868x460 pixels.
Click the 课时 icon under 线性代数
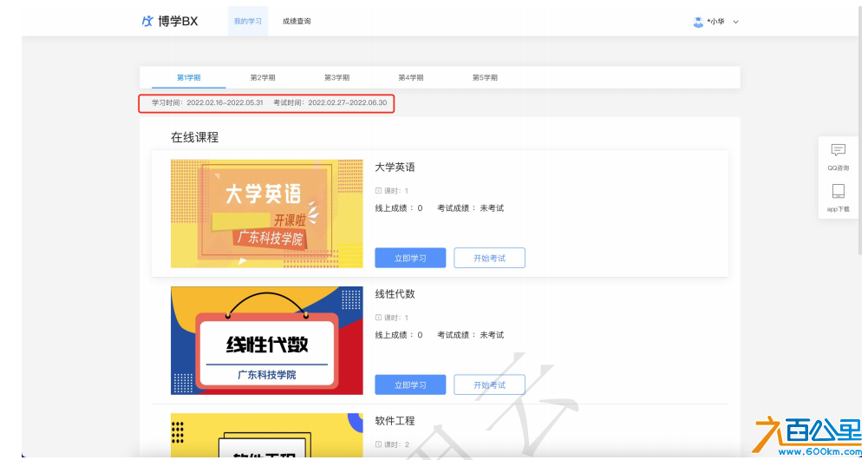pos(379,318)
